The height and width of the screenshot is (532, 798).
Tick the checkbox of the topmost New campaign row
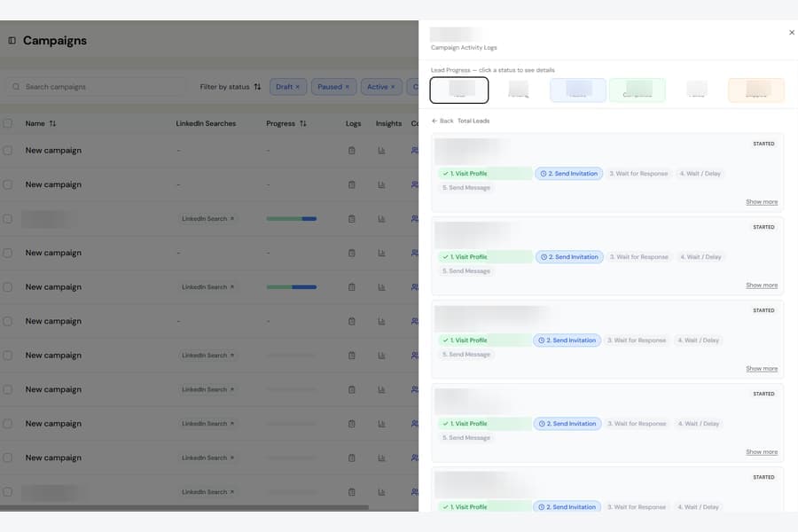8,151
